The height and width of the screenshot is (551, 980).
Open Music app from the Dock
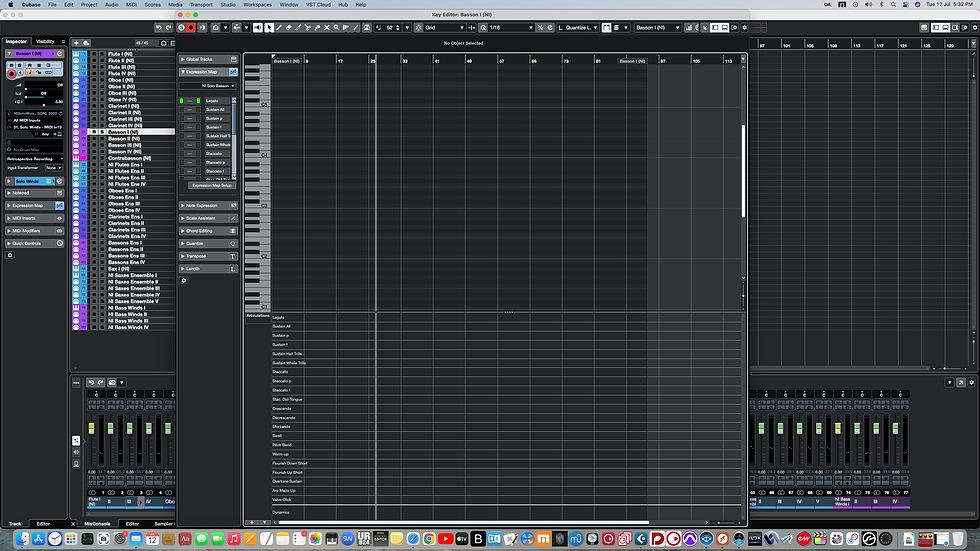pyautogui.click(x=234, y=539)
